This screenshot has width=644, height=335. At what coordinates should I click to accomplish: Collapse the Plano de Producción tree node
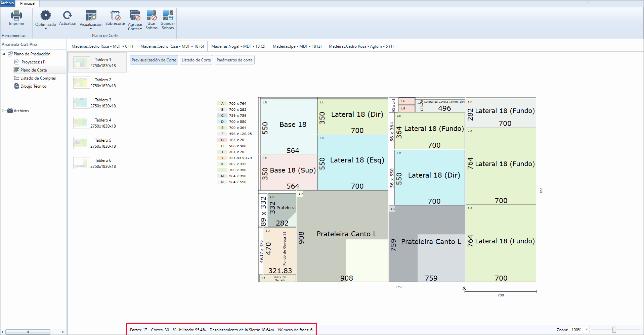4,54
